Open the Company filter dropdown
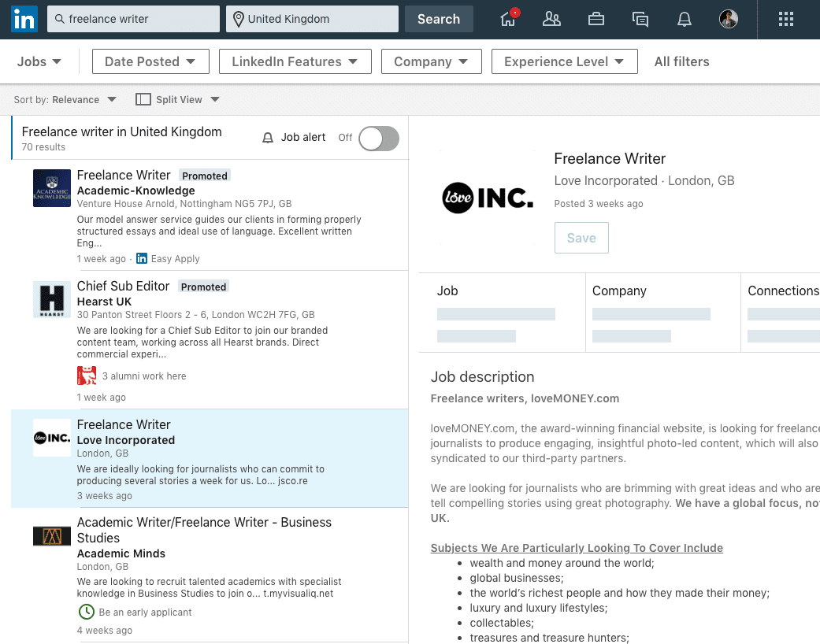 432,61
